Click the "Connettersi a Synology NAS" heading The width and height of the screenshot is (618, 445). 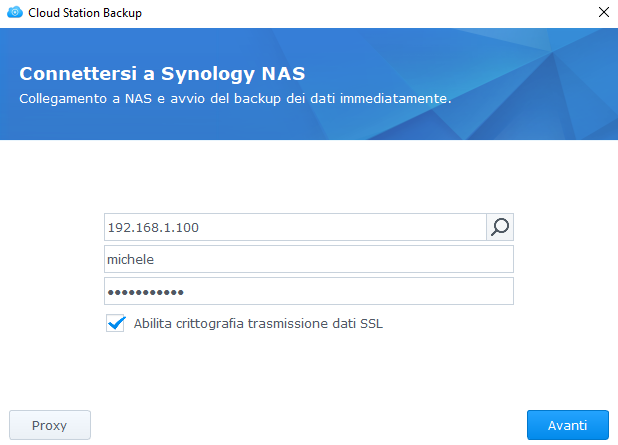point(162,75)
